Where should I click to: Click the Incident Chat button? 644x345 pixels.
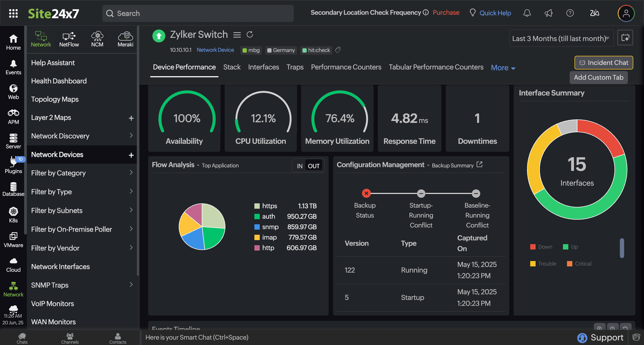tap(604, 63)
